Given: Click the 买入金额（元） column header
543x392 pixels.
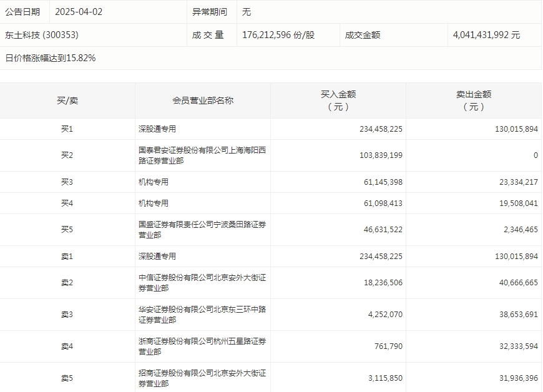Looking at the screenshot, I should (338, 100).
